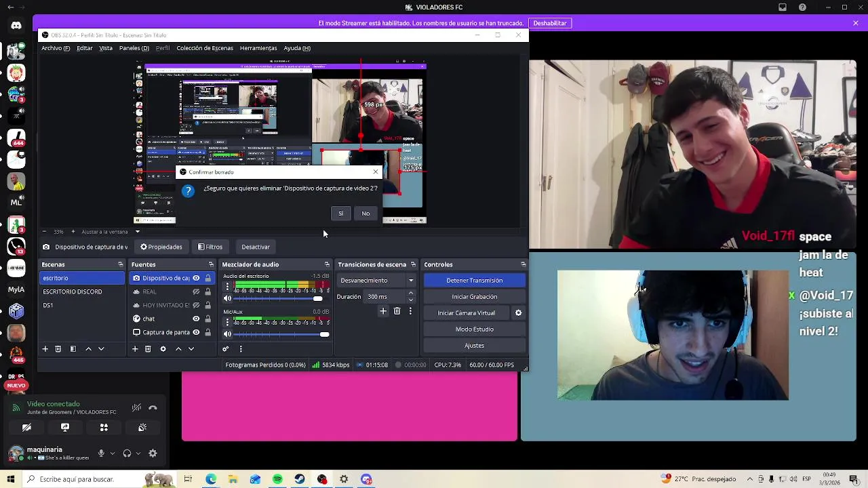868x488 pixels.
Task: Open virtual camera settings gear
Action: pyautogui.click(x=519, y=313)
